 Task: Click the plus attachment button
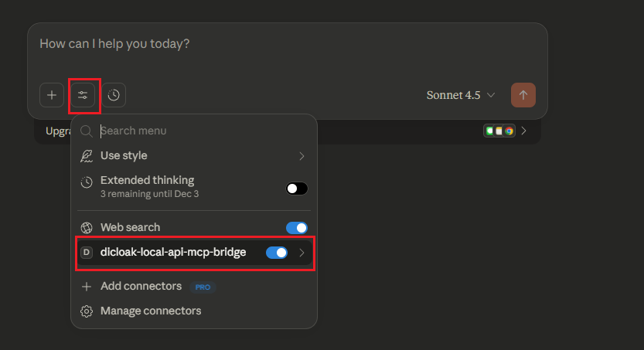click(52, 95)
